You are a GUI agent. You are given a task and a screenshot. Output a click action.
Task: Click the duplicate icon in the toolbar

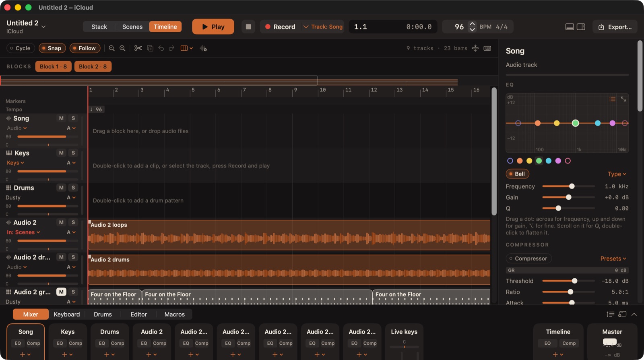click(150, 48)
